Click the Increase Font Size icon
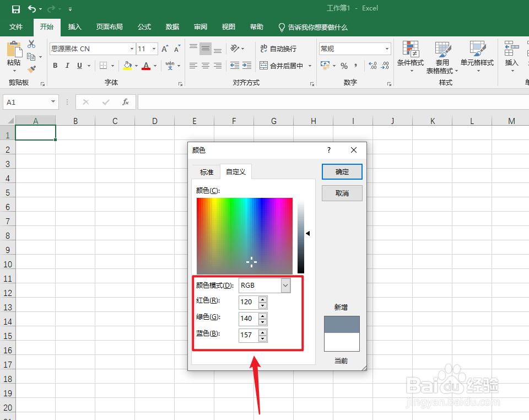This screenshot has width=529, height=420. click(x=165, y=49)
